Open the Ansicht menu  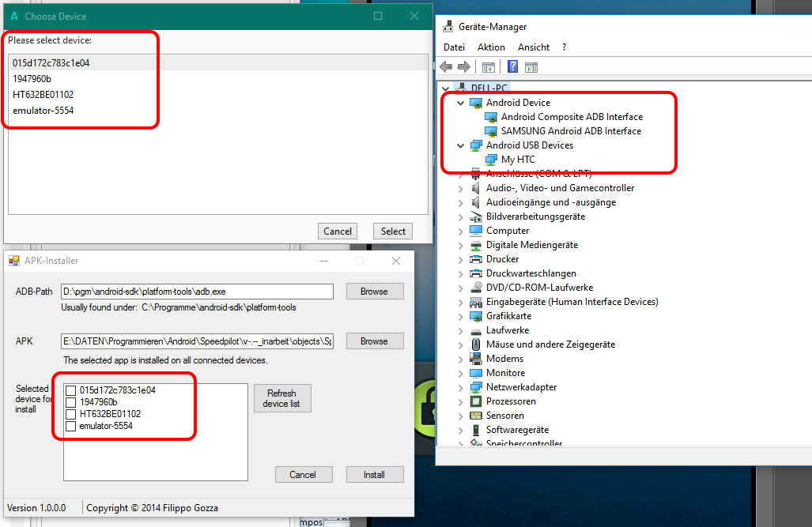coord(533,47)
